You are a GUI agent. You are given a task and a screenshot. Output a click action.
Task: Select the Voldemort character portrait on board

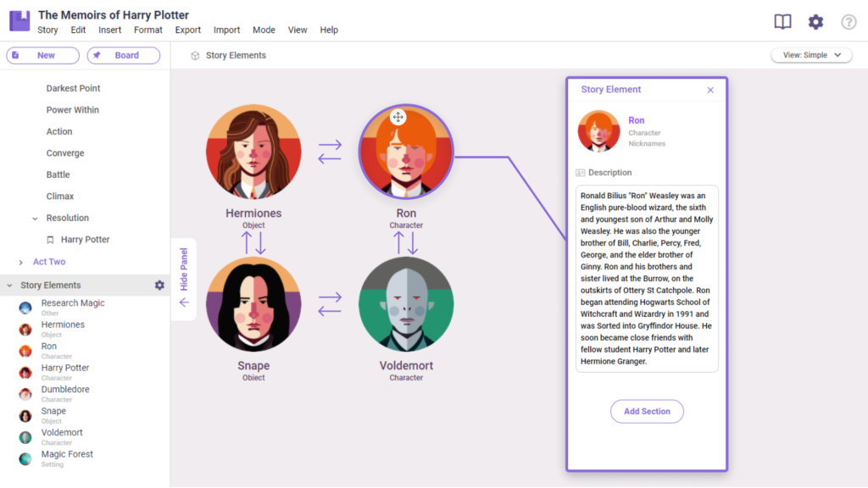pyautogui.click(x=406, y=304)
